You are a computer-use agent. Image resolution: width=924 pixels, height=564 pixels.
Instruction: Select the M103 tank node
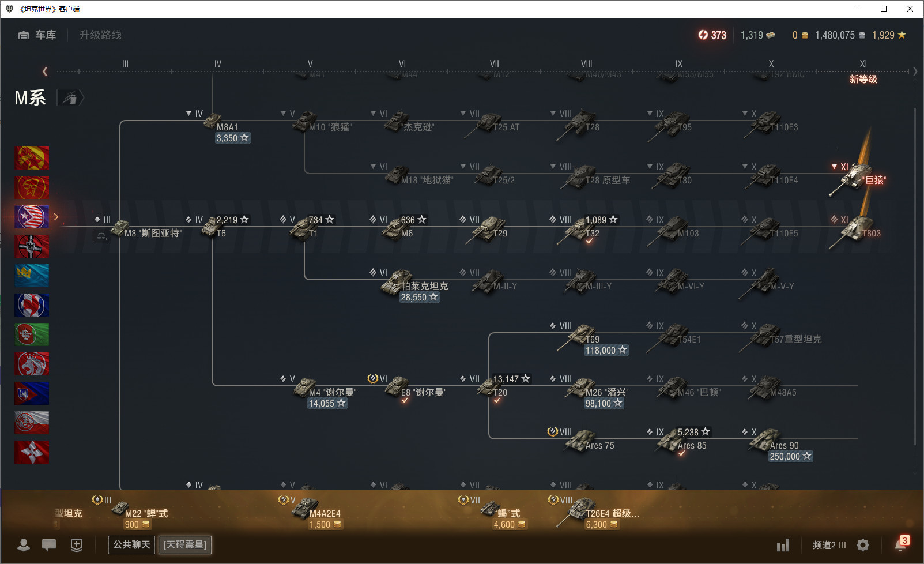click(673, 231)
